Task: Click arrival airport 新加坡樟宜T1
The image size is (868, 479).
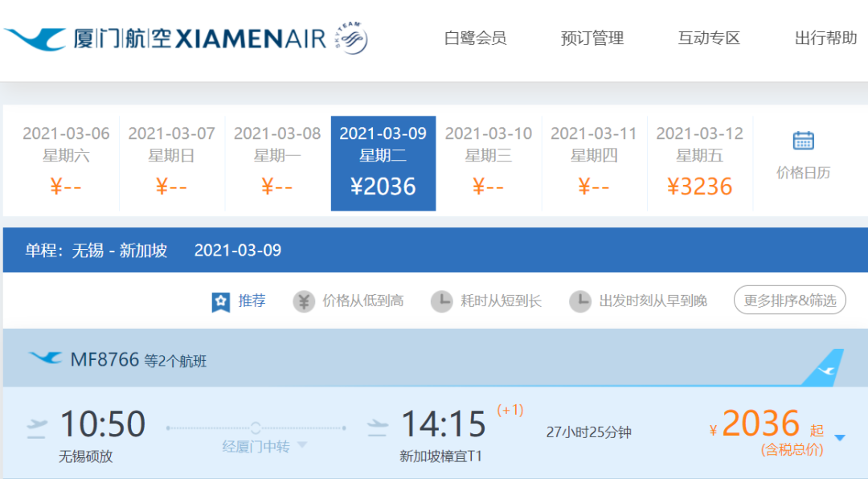Action: click(440, 456)
